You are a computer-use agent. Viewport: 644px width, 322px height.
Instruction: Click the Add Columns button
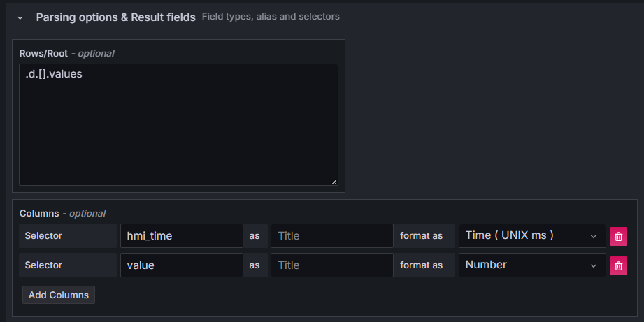pos(59,295)
